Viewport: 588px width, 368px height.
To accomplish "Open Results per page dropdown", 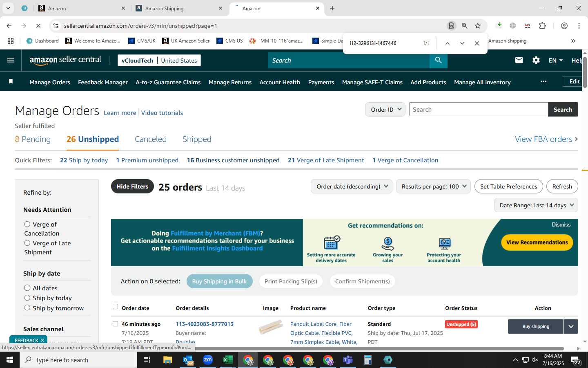I will point(433,186).
